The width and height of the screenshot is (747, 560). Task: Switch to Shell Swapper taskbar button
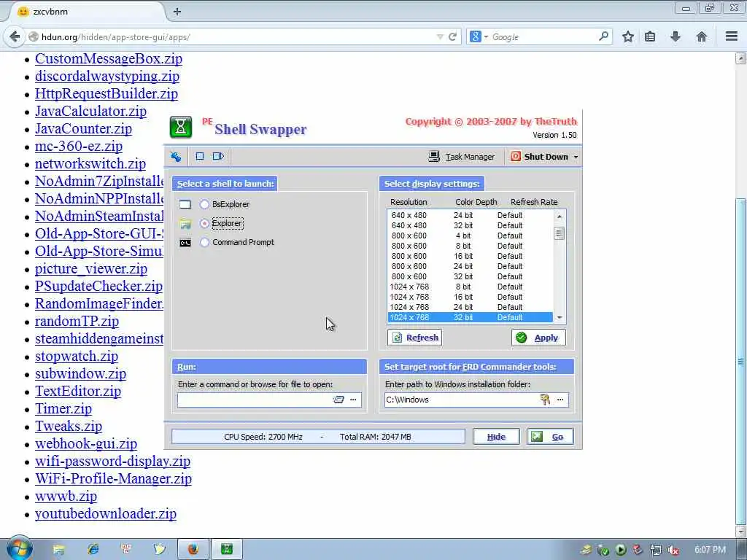click(227, 550)
